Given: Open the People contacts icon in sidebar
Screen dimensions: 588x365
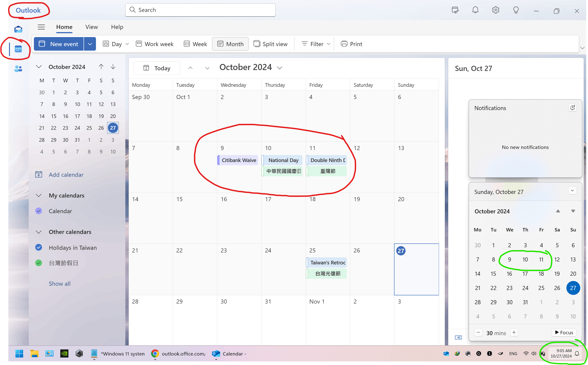Looking at the screenshot, I should tap(18, 69).
